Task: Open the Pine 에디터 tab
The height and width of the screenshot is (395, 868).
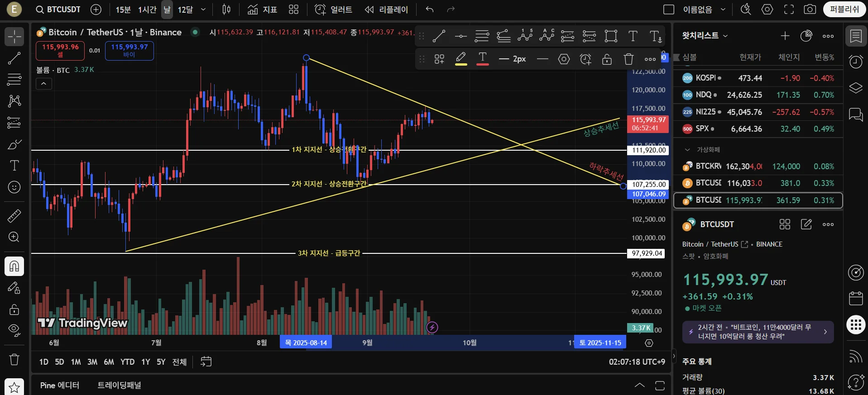Action: tap(60, 385)
